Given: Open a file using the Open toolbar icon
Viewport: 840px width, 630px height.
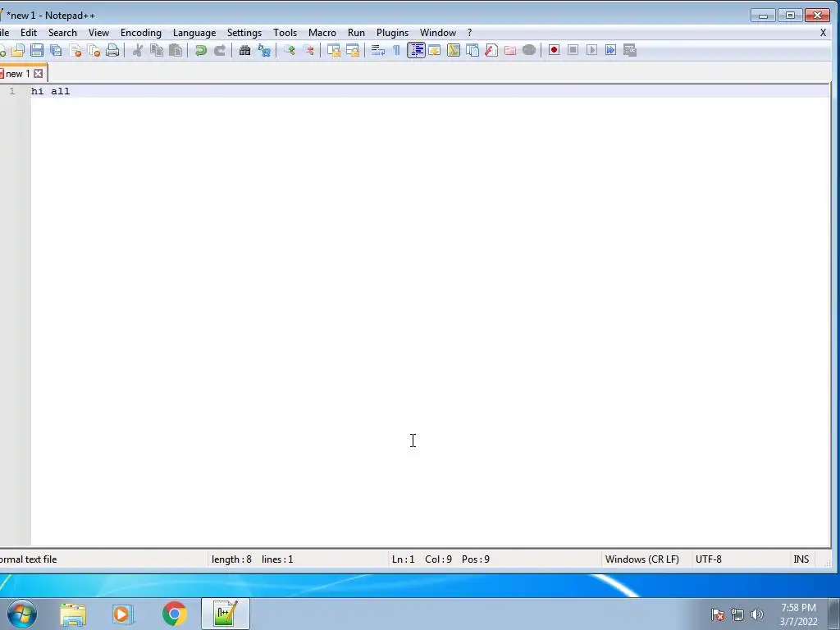Looking at the screenshot, I should click(x=18, y=50).
